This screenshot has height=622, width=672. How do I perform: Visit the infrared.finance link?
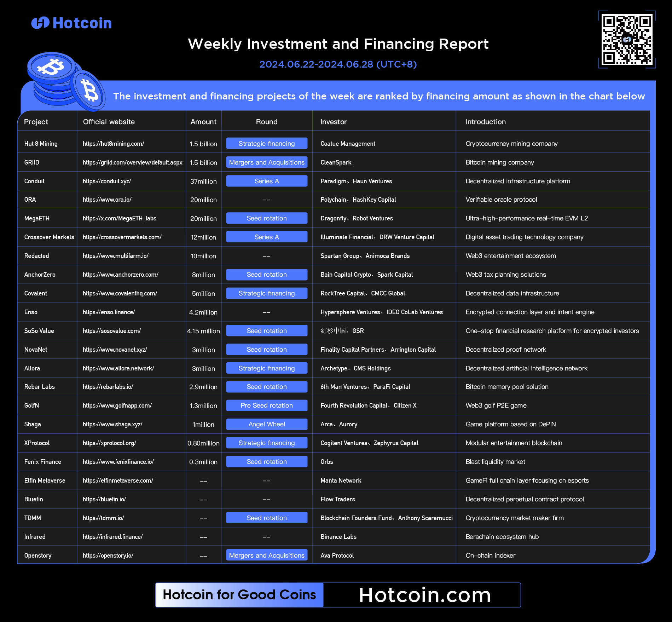113,537
